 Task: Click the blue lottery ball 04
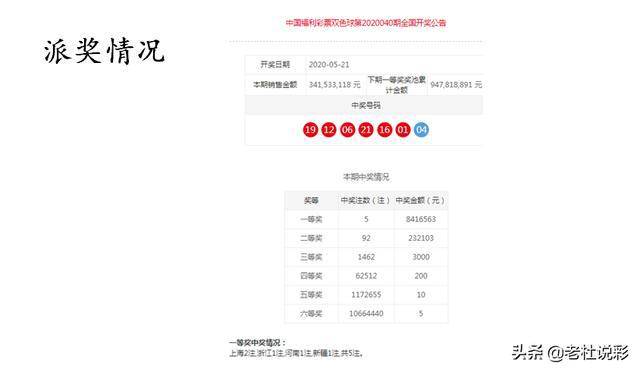(x=421, y=130)
